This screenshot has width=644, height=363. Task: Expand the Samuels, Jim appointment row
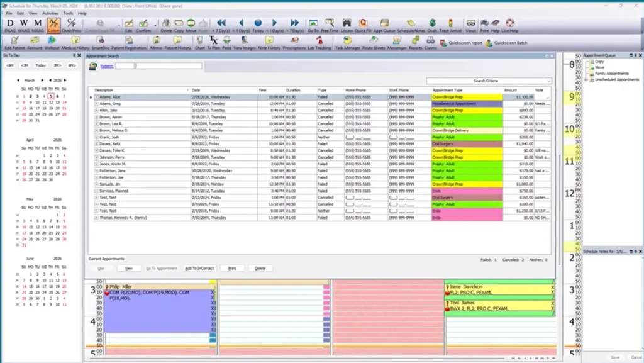[96, 184]
